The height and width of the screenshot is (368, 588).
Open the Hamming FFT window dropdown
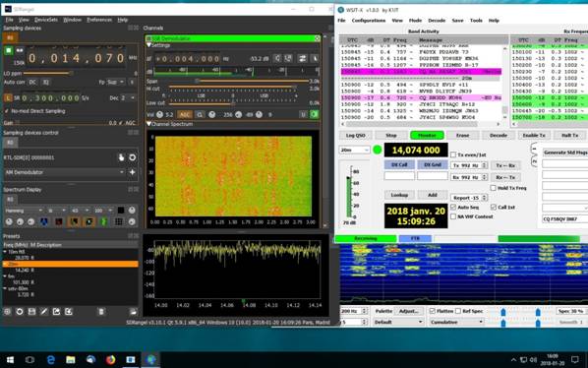[24, 211]
